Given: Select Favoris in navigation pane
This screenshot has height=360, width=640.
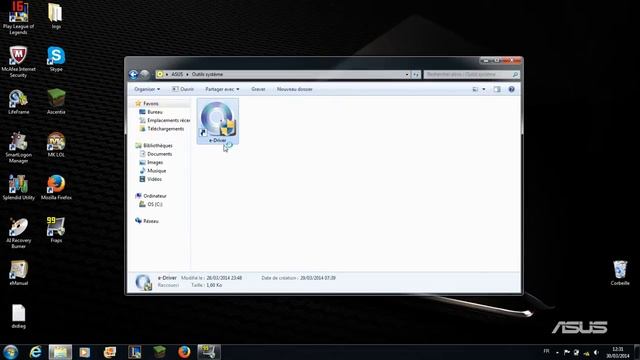Looking at the screenshot, I should [151, 104].
